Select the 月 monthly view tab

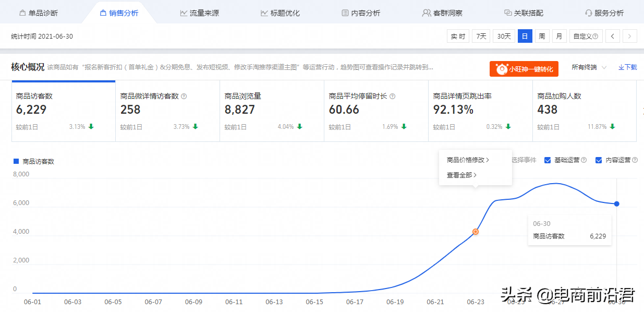tap(558, 35)
